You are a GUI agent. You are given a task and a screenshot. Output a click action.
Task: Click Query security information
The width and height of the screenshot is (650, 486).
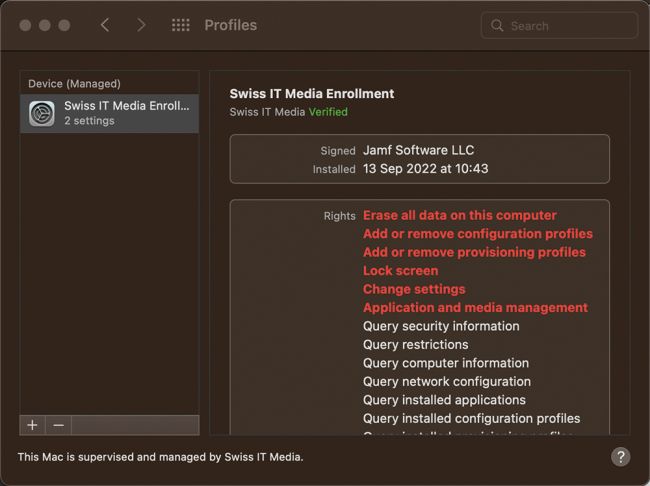[x=441, y=326]
